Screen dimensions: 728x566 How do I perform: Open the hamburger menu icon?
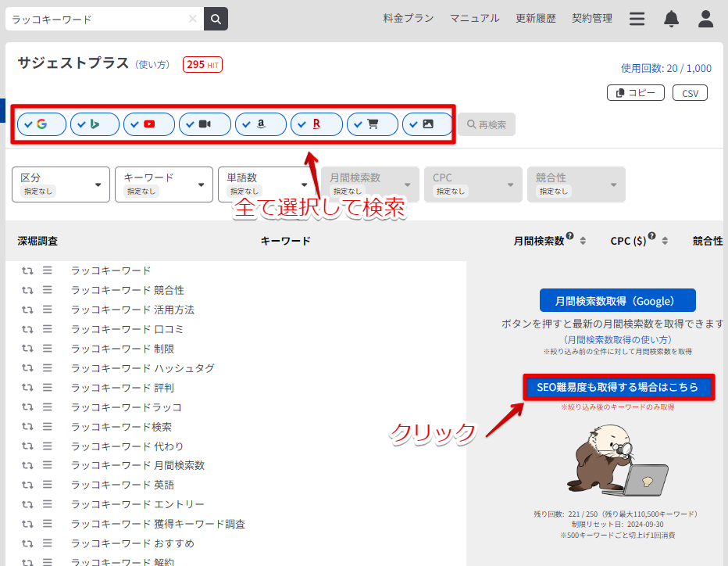pos(637,19)
